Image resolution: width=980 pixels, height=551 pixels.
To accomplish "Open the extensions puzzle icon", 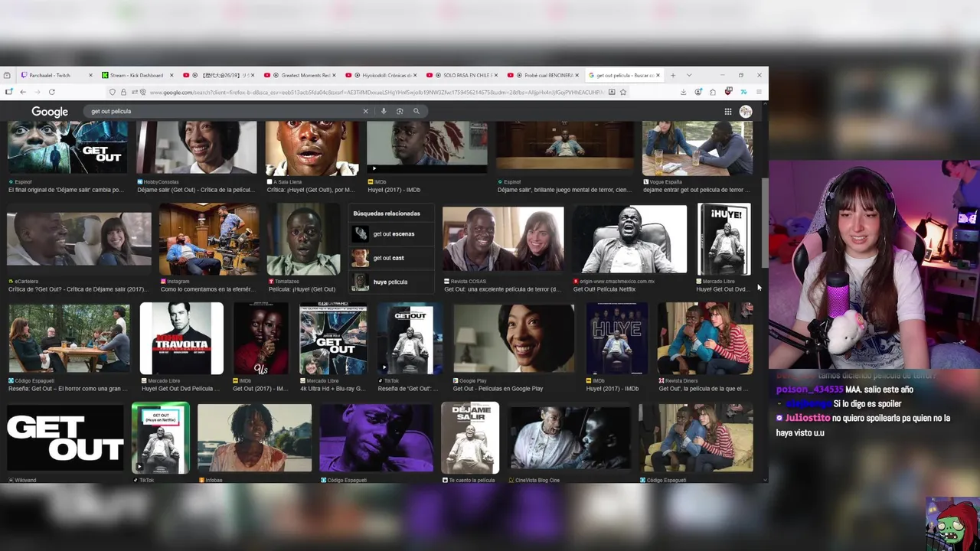I will click(x=713, y=92).
